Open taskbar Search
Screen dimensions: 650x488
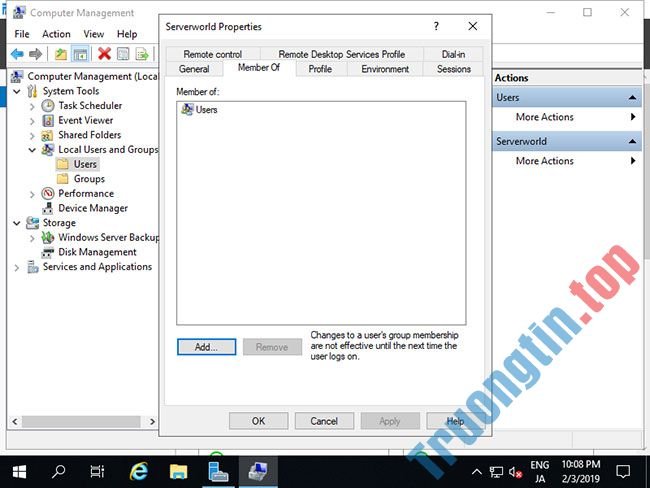click(58, 472)
